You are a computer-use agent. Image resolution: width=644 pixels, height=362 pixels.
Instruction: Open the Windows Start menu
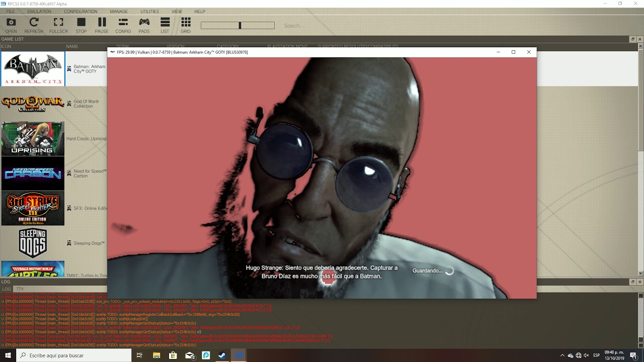[8, 355]
